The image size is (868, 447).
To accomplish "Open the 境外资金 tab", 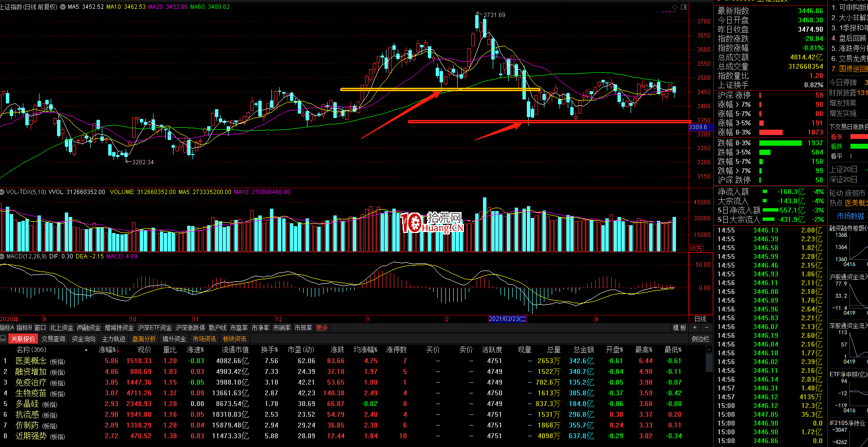I will [174, 339].
